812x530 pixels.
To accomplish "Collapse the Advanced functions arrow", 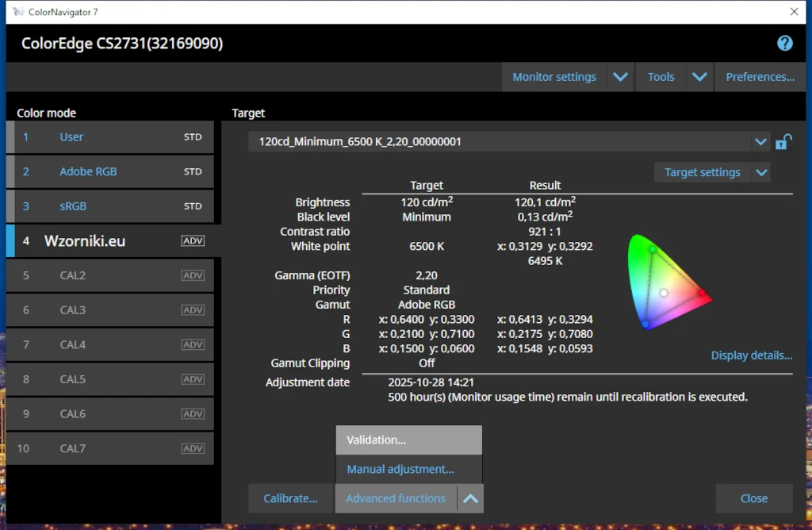I will [x=470, y=498].
